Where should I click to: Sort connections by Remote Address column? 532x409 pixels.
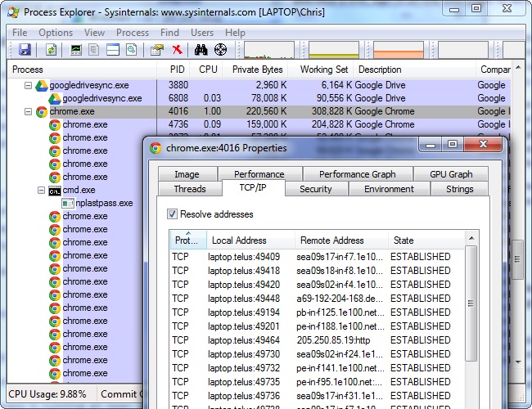click(x=332, y=240)
